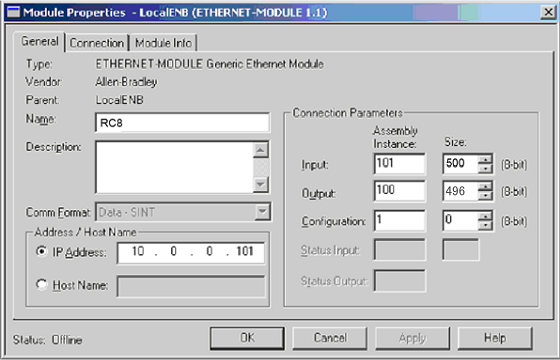The image size is (560, 360).
Task: Increase Input size with up spinner arrow
Action: pyautogui.click(x=485, y=159)
